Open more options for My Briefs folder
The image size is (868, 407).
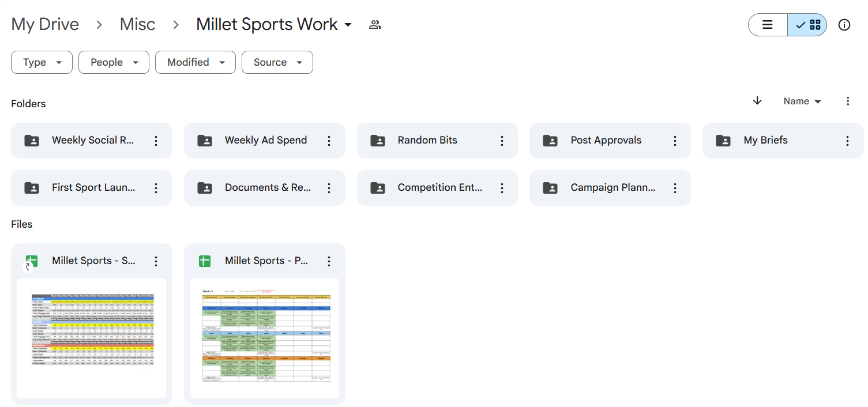click(x=847, y=141)
